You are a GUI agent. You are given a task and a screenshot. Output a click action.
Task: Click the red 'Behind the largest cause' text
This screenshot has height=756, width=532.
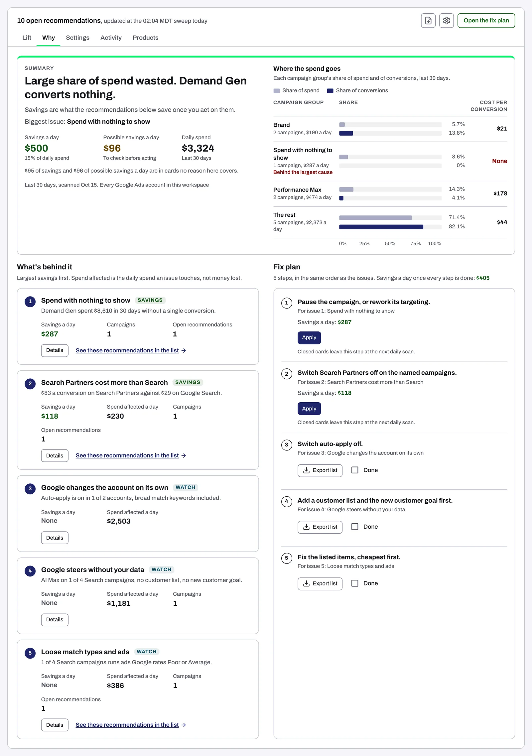click(303, 172)
